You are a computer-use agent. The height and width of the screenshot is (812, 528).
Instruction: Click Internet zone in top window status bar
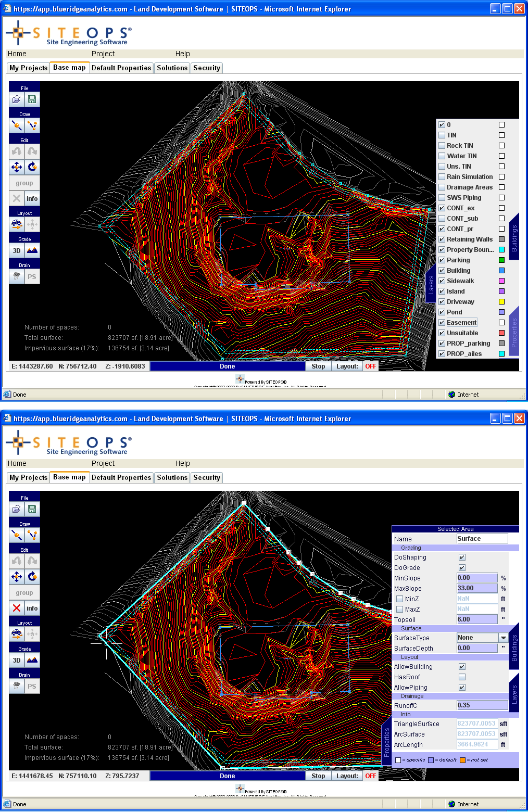[463, 395]
